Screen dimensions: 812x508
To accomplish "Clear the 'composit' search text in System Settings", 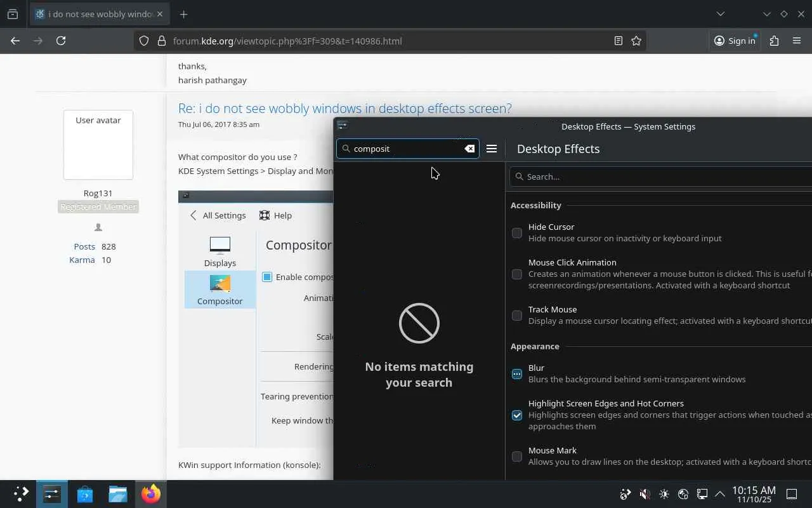I will coord(469,149).
